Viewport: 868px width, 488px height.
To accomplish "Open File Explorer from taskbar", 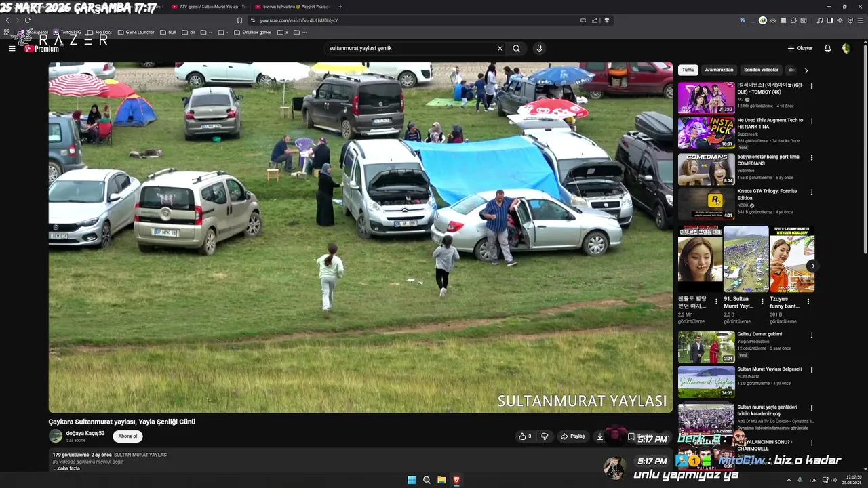I will tap(441, 480).
